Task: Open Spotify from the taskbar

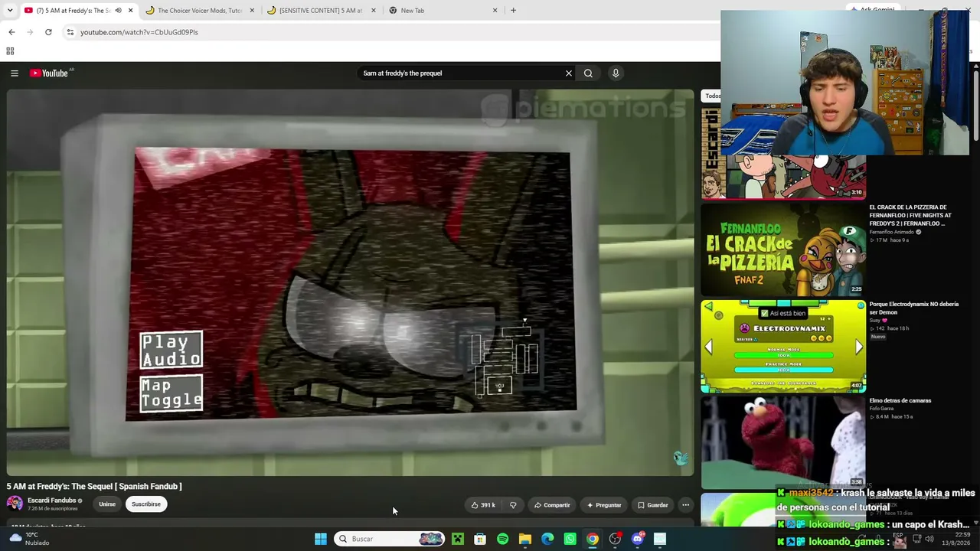Action: 502,539
